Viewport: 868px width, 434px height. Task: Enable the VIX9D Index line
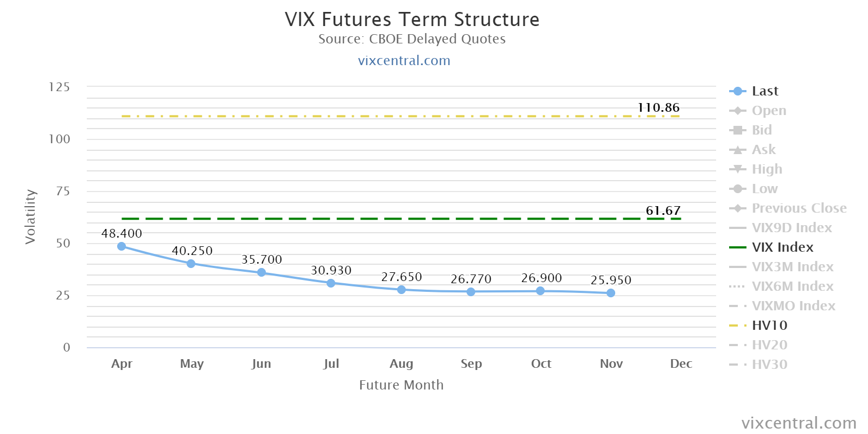tap(781, 228)
